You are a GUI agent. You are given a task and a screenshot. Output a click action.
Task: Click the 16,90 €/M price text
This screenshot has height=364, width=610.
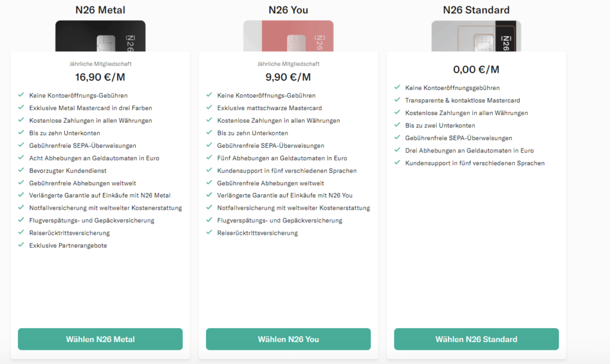pyautogui.click(x=100, y=77)
